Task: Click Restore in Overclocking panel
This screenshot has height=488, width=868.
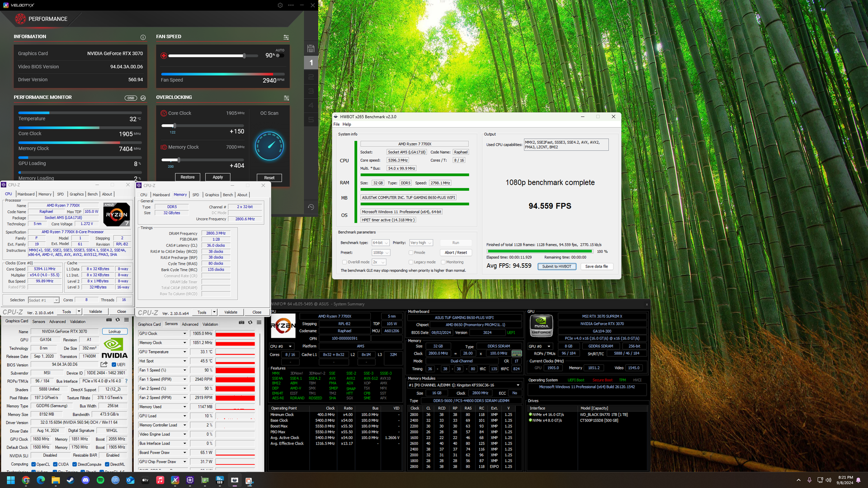Action: (x=188, y=177)
